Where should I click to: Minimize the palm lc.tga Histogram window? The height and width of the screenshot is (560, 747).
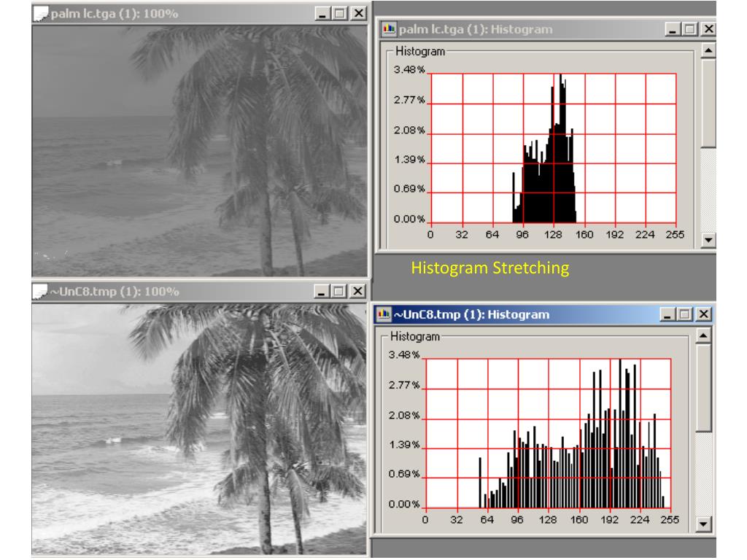coord(673,29)
